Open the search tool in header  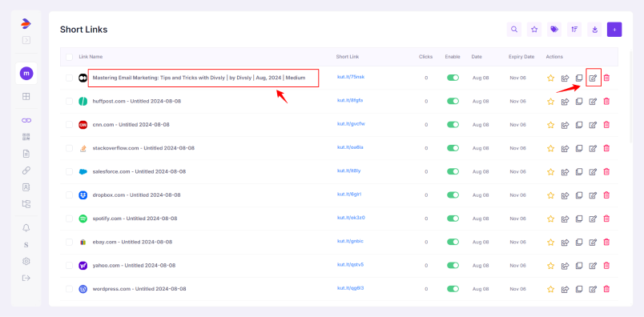[513, 30]
